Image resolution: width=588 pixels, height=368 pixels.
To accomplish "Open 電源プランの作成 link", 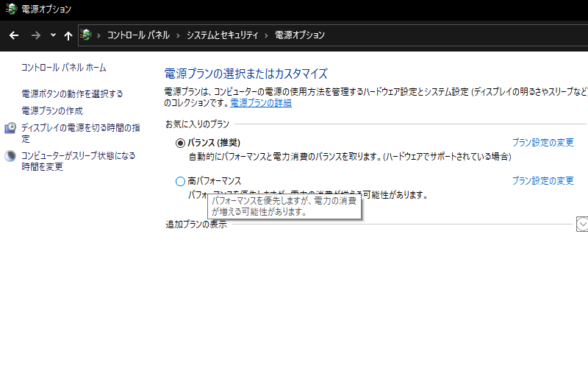I will pyautogui.click(x=52, y=111).
